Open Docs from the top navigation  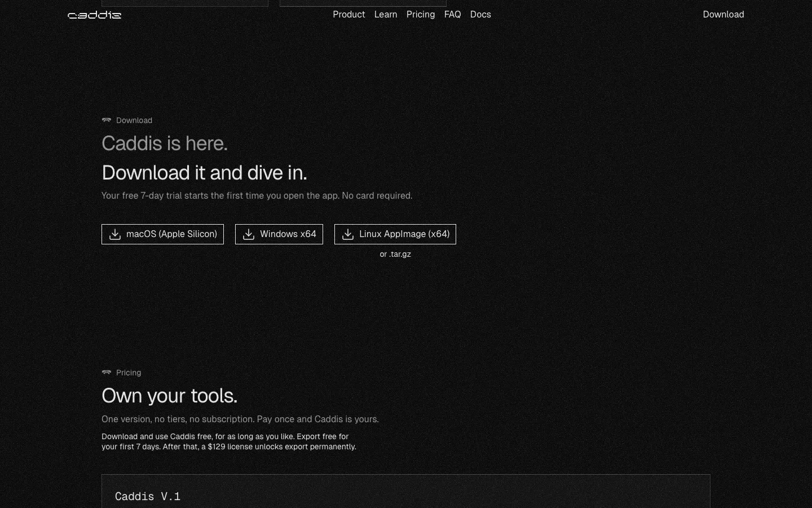click(480, 15)
